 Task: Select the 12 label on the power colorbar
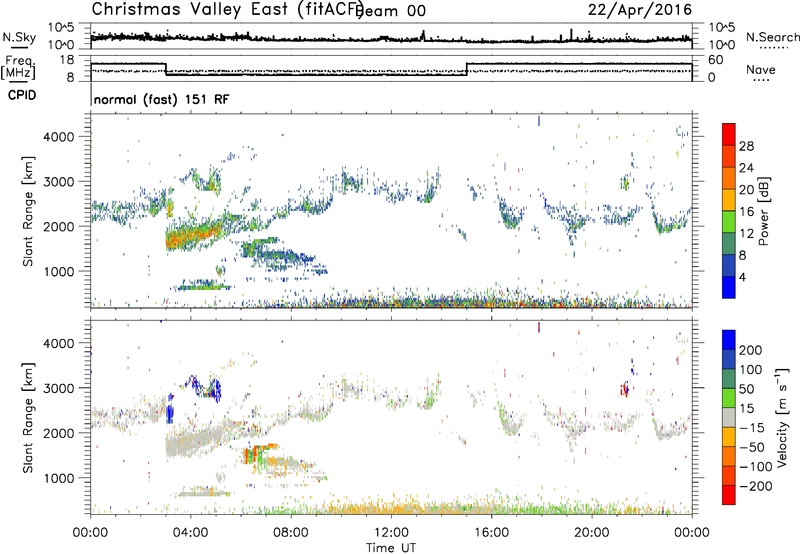point(746,234)
